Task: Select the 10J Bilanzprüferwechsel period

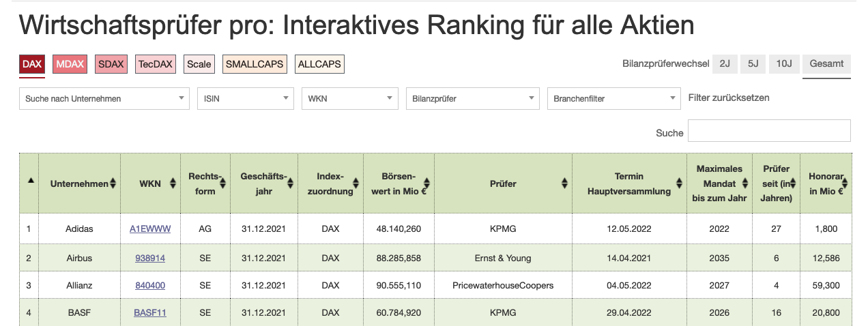Action: (783, 63)
